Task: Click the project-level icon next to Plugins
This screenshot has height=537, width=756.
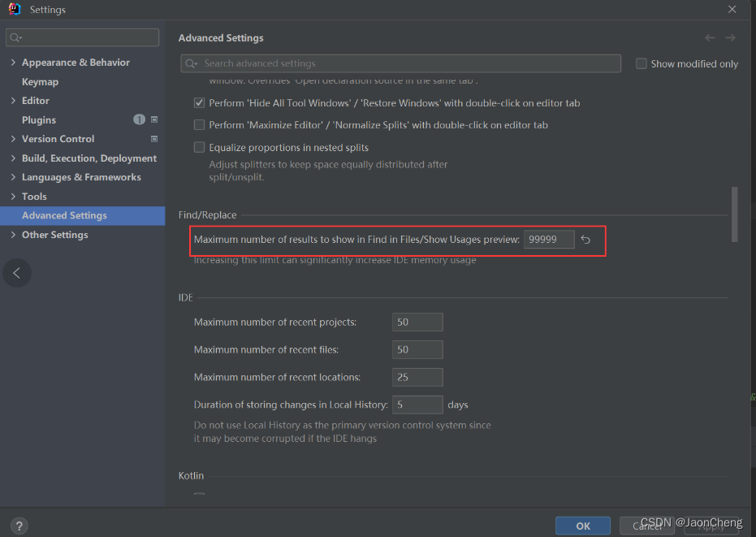Action: pos(154,119)
